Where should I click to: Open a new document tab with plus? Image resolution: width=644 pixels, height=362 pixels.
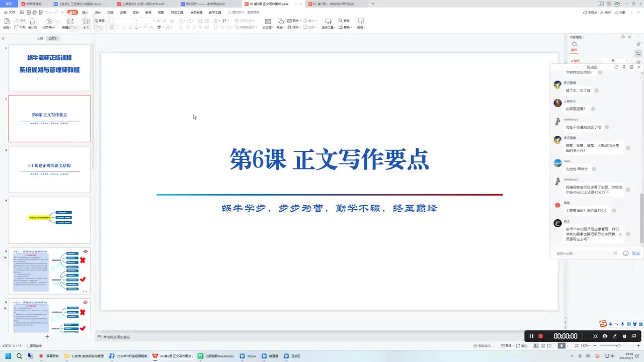pos(373,4)
